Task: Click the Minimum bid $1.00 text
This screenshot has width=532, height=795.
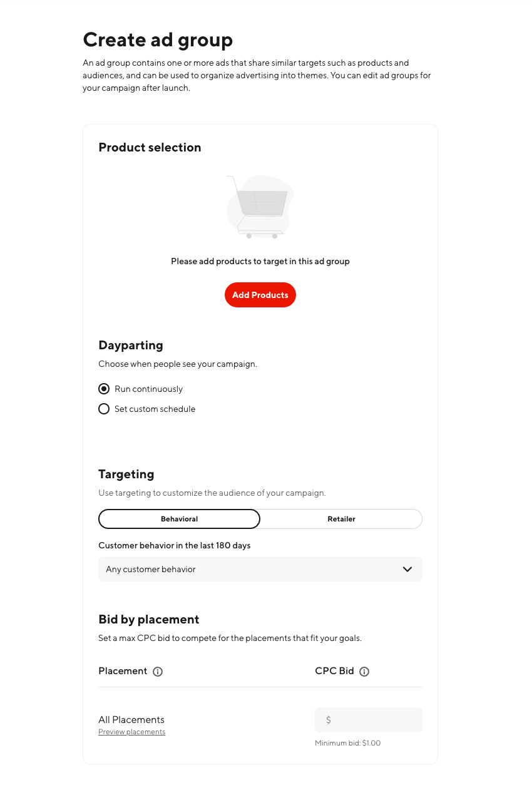Action: pyautogui.click(x=348, y=743)
